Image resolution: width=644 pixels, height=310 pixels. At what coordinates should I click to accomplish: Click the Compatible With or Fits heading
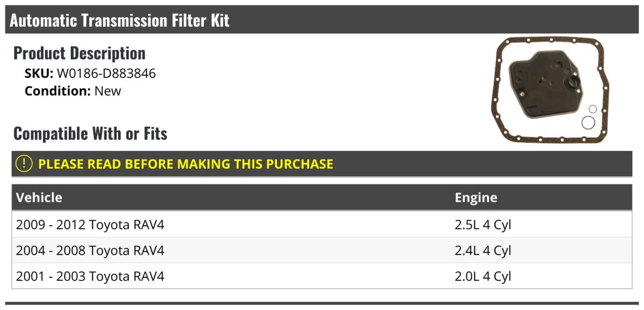click(90, 133)
